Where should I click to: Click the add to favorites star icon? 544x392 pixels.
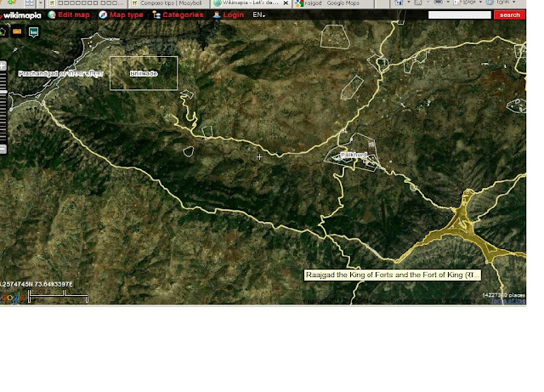click(x=11, y=3)
